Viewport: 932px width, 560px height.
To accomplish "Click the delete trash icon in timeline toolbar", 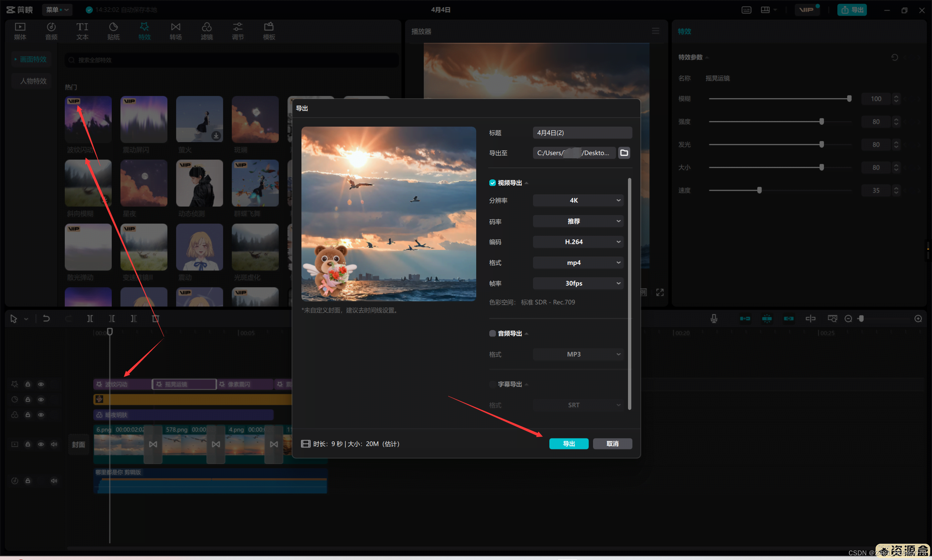I will (x=155, y=318).
